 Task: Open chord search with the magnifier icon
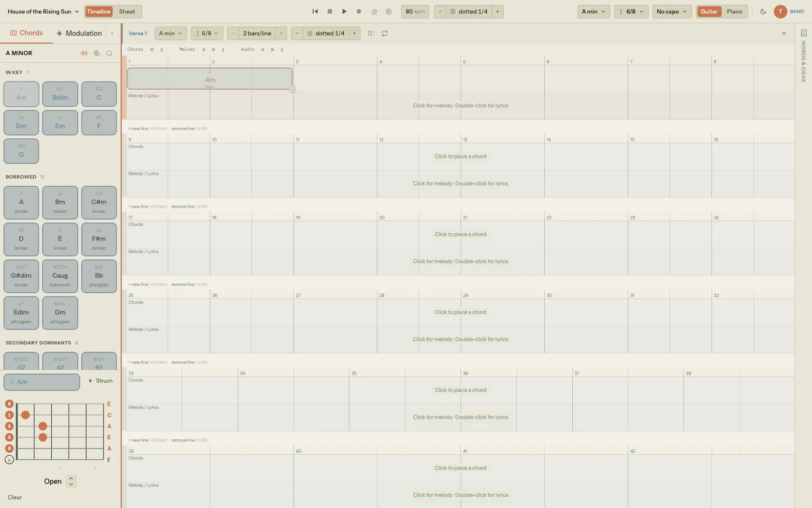point(109,53)
